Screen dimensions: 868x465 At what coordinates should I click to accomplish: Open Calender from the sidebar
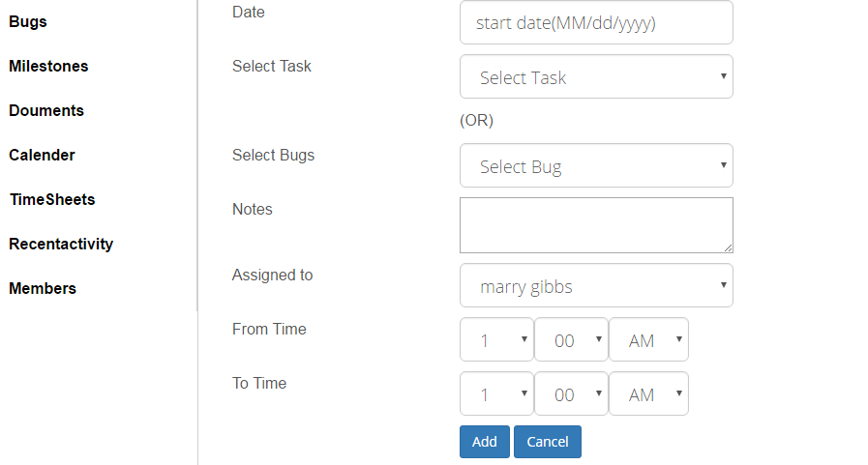42,156
